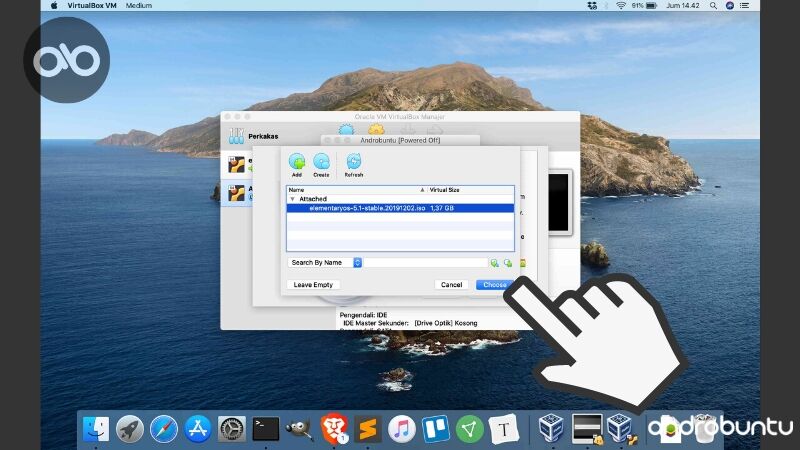Collapse the Attached group in media list
800x450 pixels.
click(292, 199)
